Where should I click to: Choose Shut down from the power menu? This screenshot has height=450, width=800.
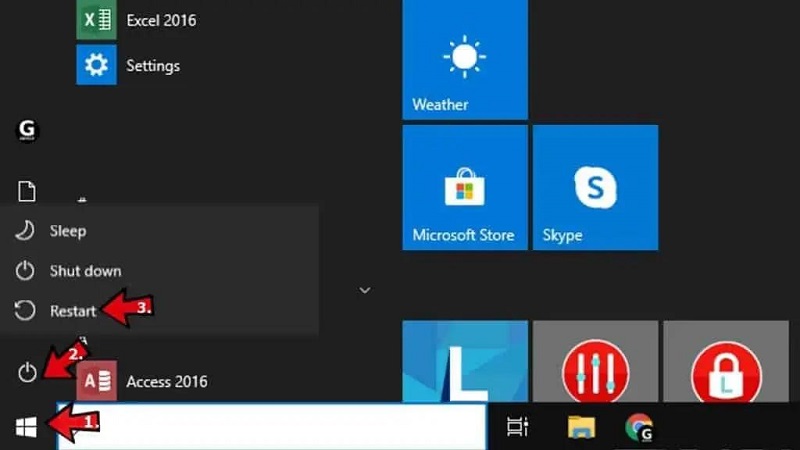click(x=159, y=271)
